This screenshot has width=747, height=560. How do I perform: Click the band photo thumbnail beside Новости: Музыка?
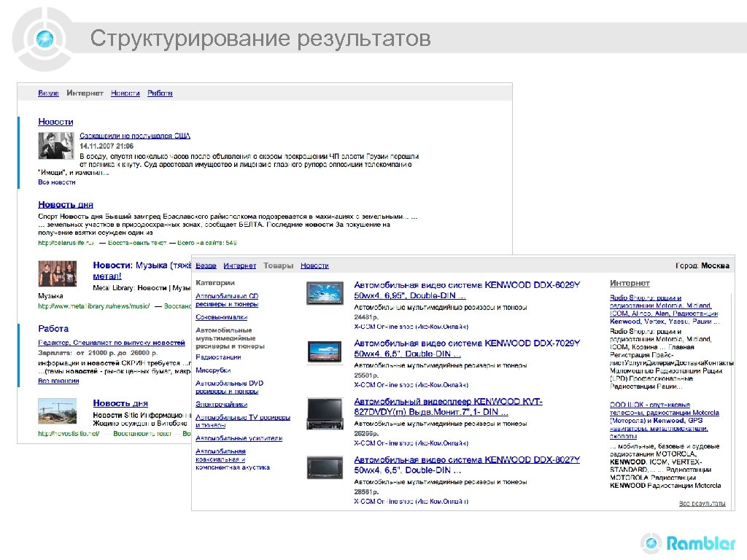point(57,273)
